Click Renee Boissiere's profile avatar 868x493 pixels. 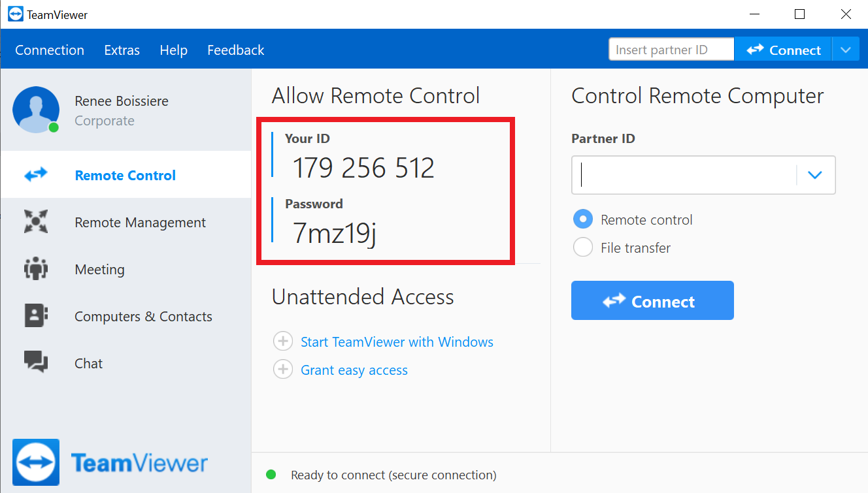[x=36, y=110]
